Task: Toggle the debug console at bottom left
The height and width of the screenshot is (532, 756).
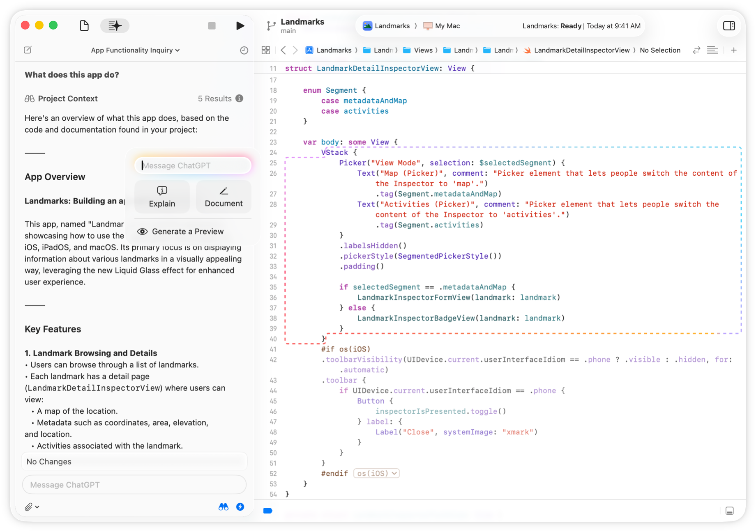Action: (267, 511)
